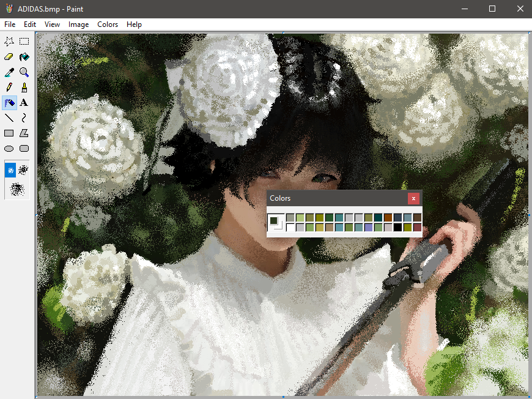Select the Text tool
The width and height of the screenshot is (532, 399).
coord(24,103)
